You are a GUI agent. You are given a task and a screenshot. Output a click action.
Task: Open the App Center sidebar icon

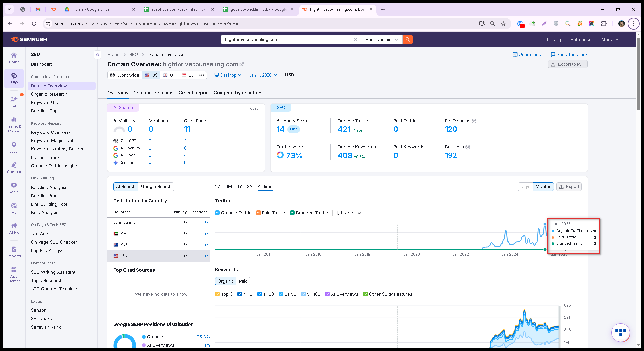14,275
